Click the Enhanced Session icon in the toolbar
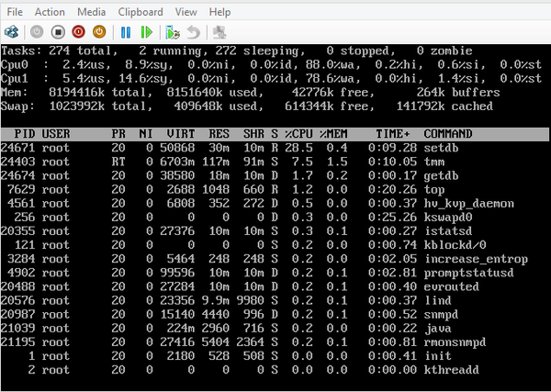Viewport: 551px width, 392px height. point(220,32)
